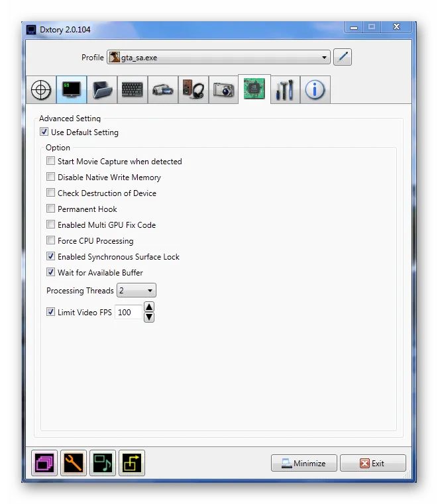
Task: Click the pencil edit profile icon
Action: (343, 58)
